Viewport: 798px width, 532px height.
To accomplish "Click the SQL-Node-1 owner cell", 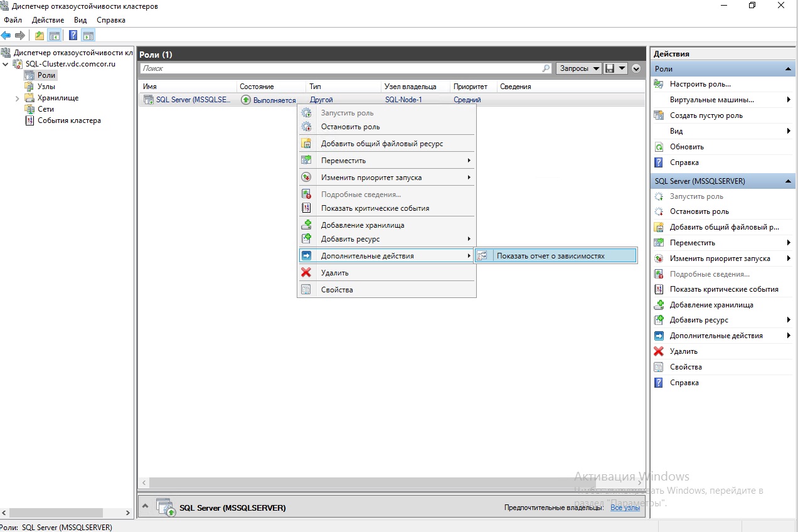I will [403, 100].
